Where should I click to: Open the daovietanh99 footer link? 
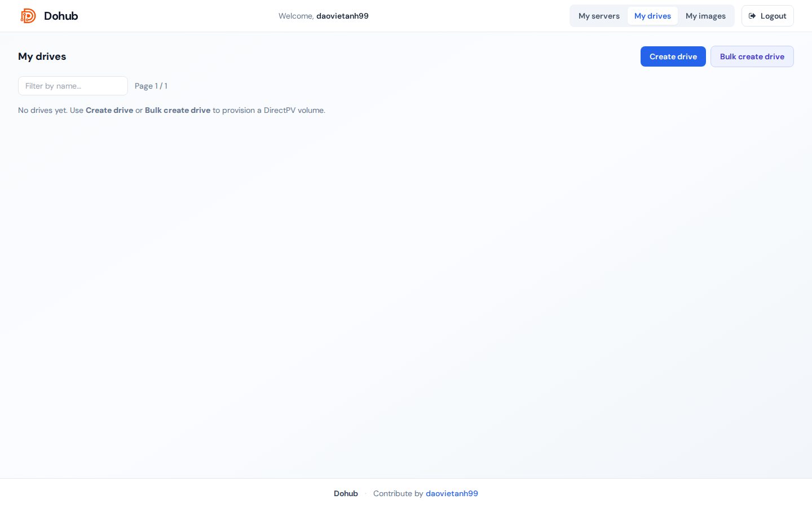coord(452,493)
